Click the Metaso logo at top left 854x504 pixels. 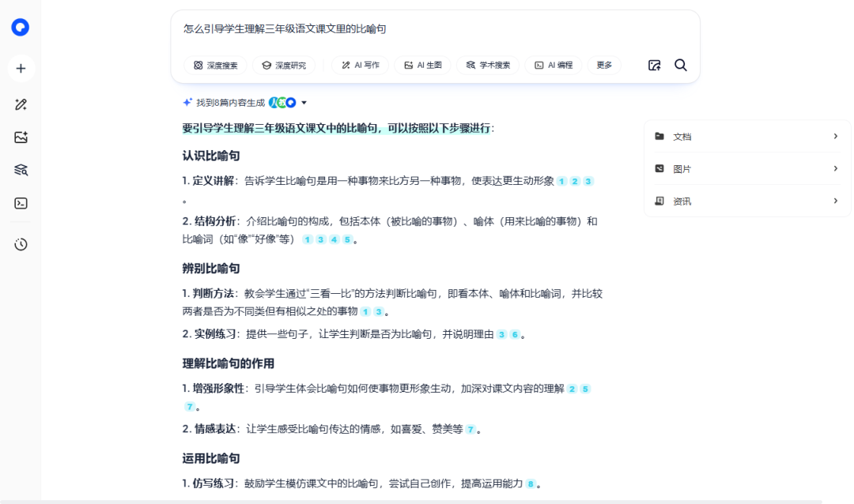coord(20,28)
